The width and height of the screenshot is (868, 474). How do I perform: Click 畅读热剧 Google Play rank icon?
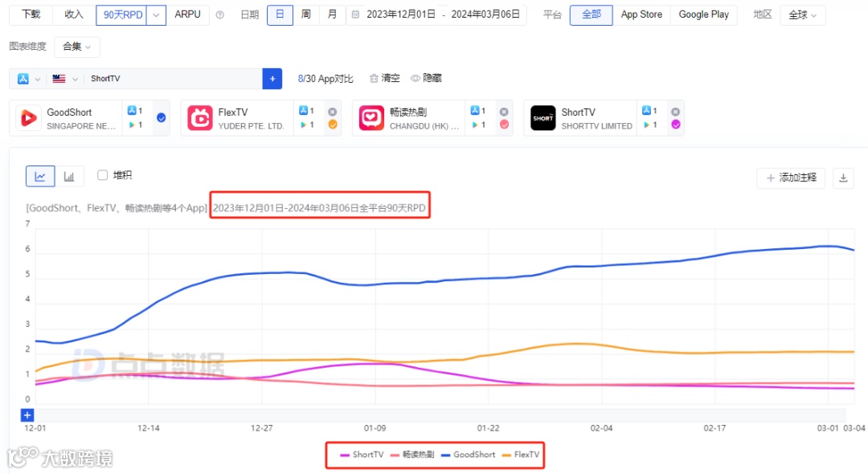475,125
